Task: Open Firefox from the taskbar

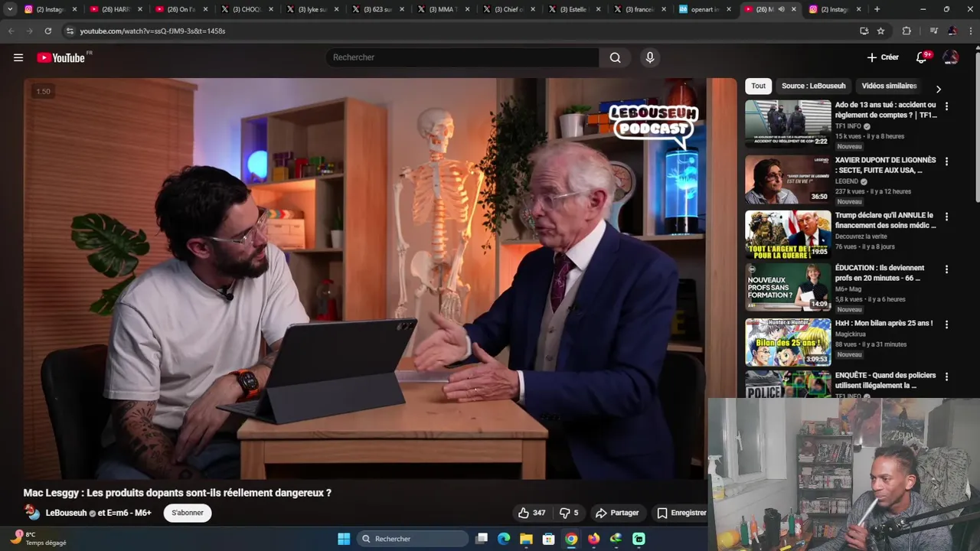Action: [593, 539]
